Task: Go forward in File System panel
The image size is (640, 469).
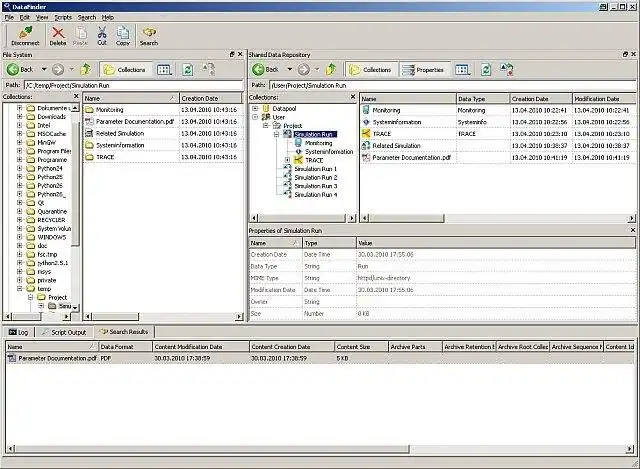Action: pos(58,69)
